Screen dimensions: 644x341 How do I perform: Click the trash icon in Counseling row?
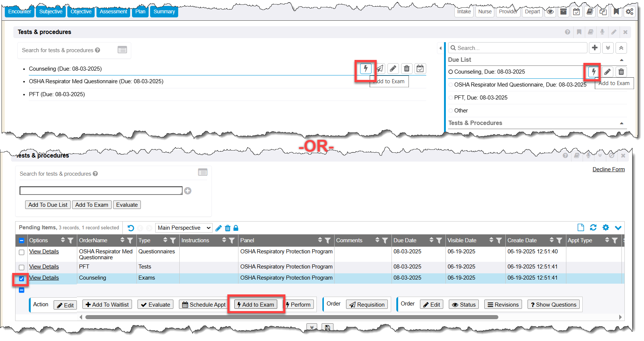tap(406, 69)
